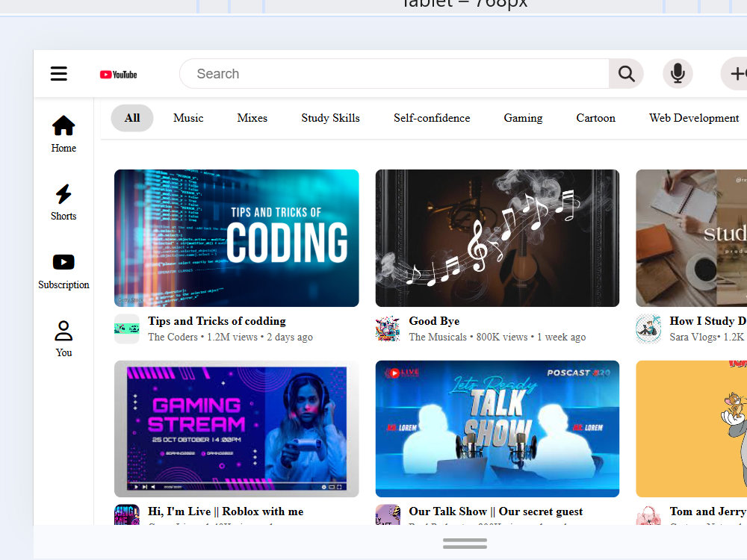The image size is (747, 560).
Task: Go to Home in the sidebar
Action: pos(63,134)
